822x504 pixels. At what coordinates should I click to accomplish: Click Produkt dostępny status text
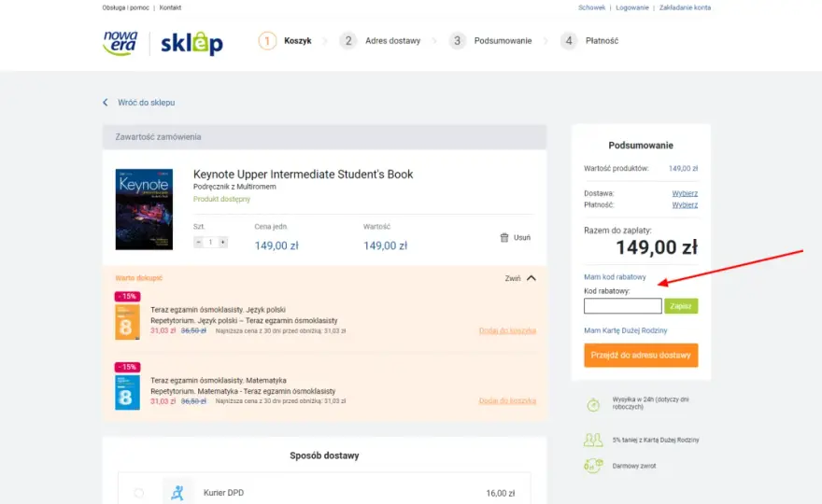click(x=221, y=199)
